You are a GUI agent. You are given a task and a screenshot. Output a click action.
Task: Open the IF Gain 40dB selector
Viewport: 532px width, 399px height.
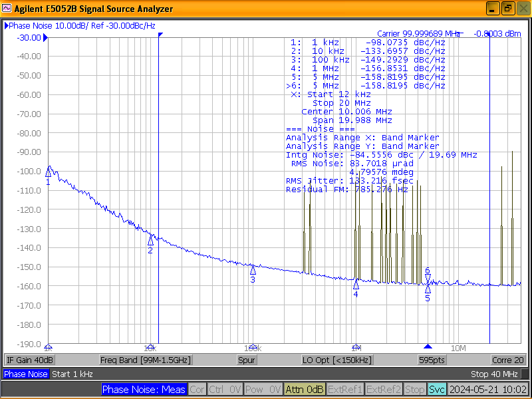[29, 360]
